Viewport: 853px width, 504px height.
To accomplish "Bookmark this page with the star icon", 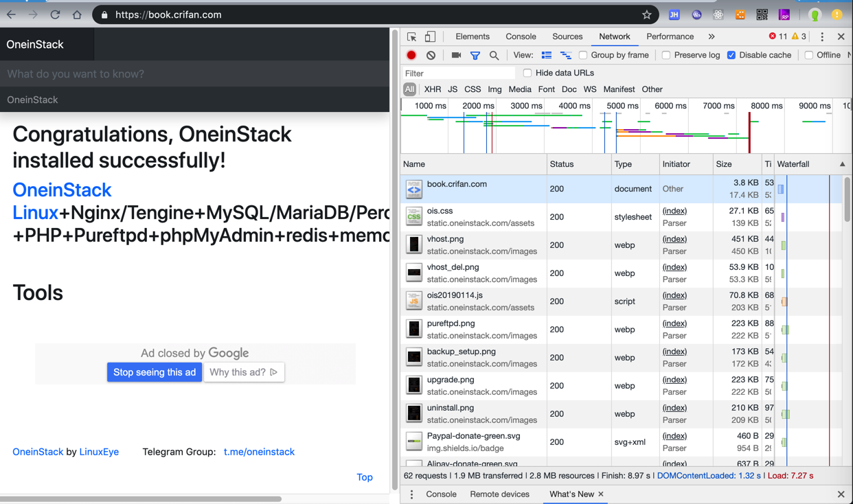I will pyautogui.click(x=646, y=14).
